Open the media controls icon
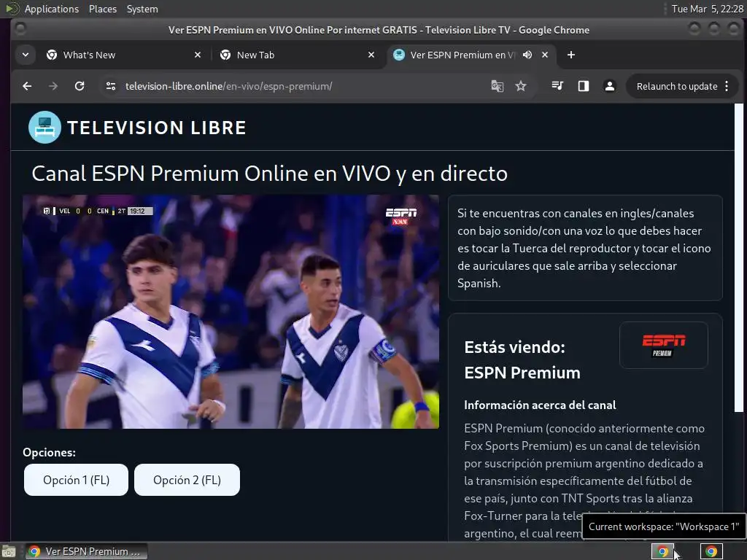747x560 pixels. (x=557, y=86)
